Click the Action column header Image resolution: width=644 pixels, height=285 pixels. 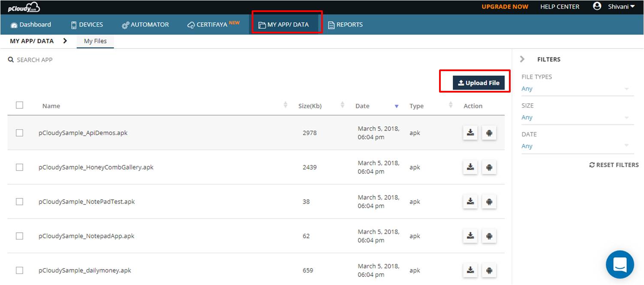473,106
